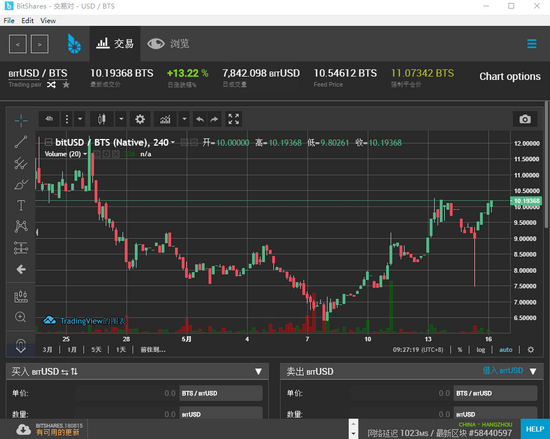
Task: Click the footer up stepper arrow
Action: tap(353, 424)
